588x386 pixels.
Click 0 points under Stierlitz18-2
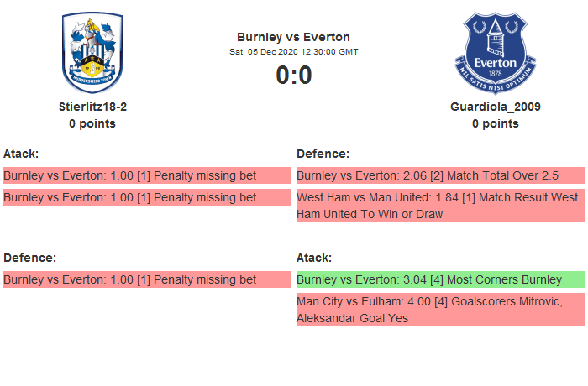coord(92,123)
